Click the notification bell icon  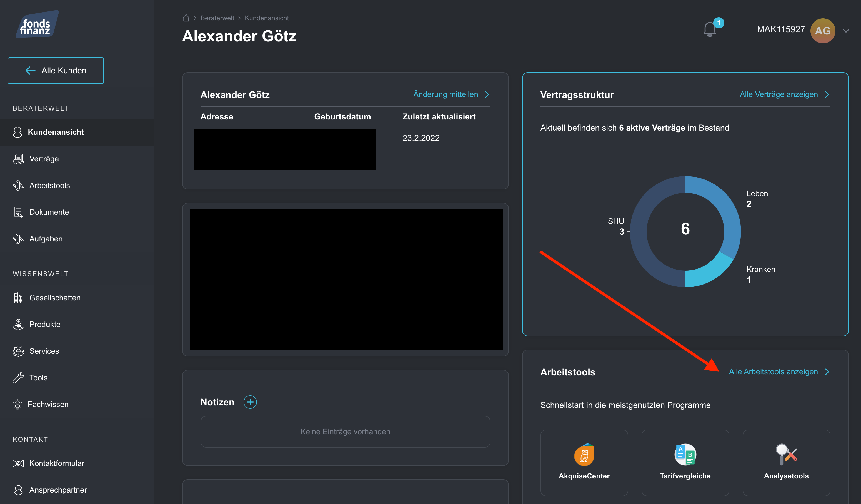[709, 30]
